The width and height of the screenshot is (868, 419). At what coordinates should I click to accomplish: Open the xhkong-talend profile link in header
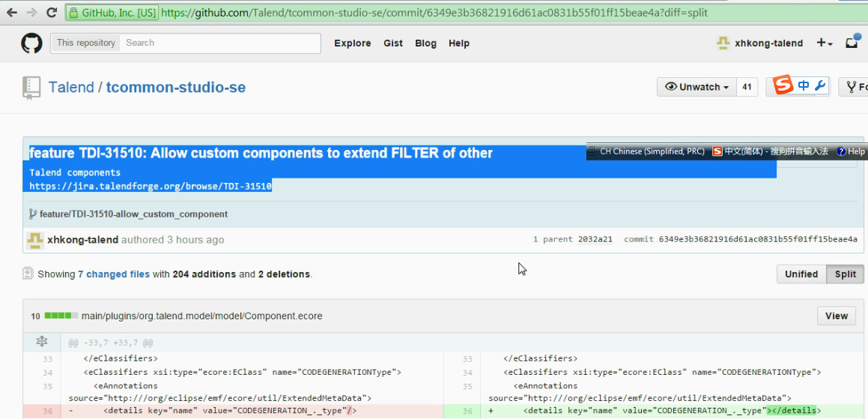[768, 43]
